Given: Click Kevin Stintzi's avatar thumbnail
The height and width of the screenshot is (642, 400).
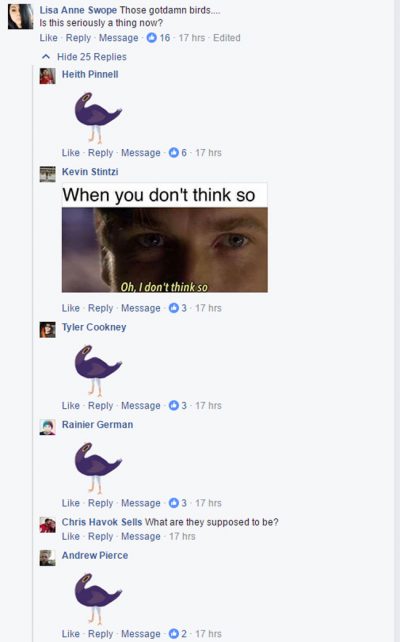Looking at the screenshot, I should 47,174.
